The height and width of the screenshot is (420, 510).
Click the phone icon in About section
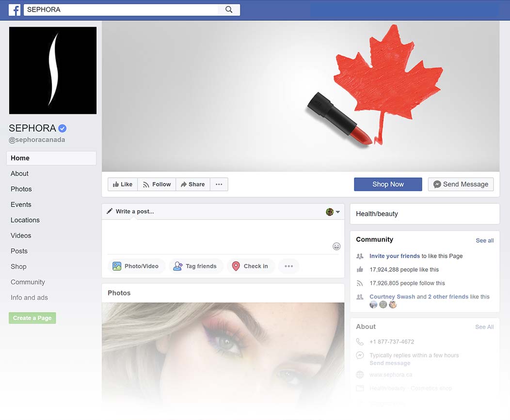[x=360, y=342]
